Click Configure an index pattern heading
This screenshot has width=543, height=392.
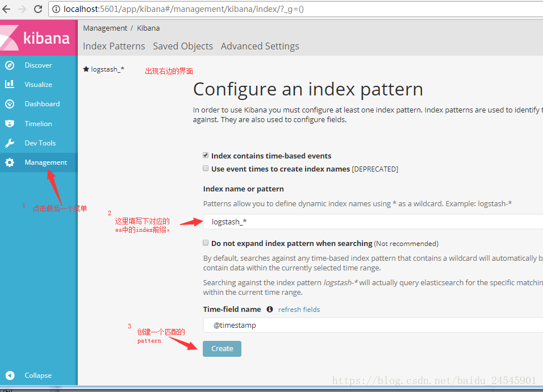pyautogui.click(x=308, y=89)
